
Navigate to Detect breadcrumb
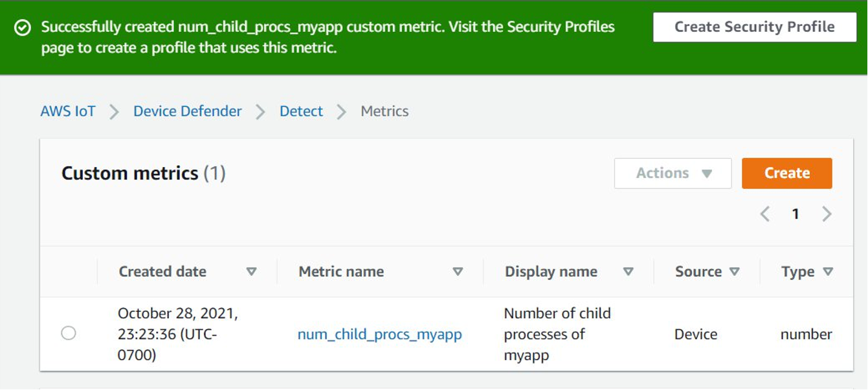click(x=301, y=111)
